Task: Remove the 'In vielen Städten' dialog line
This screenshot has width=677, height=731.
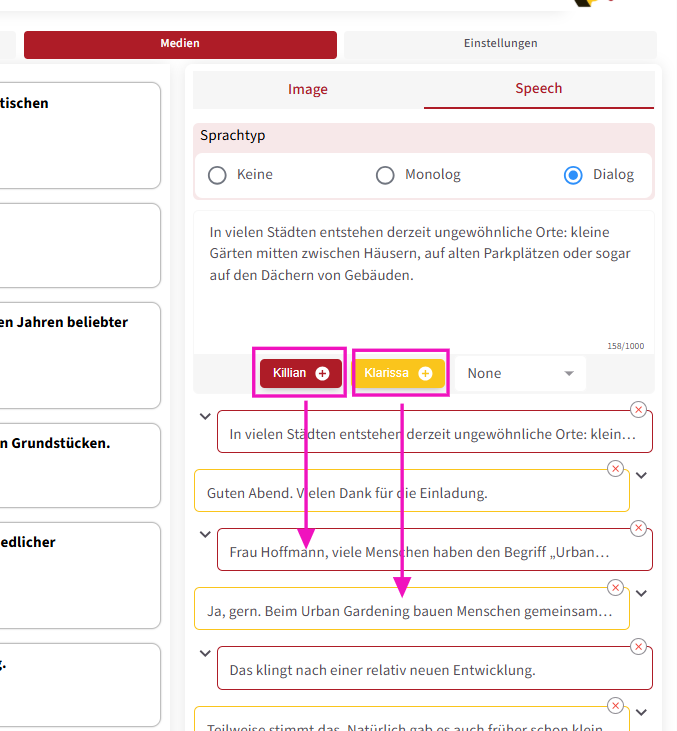Action: click(x=639, y=410)
